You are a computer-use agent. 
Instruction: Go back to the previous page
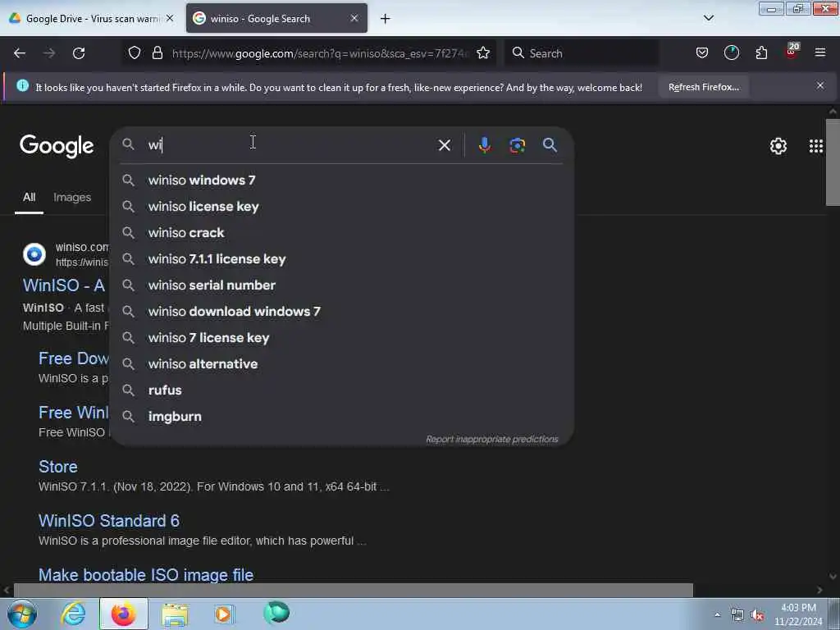click(20, 53)
